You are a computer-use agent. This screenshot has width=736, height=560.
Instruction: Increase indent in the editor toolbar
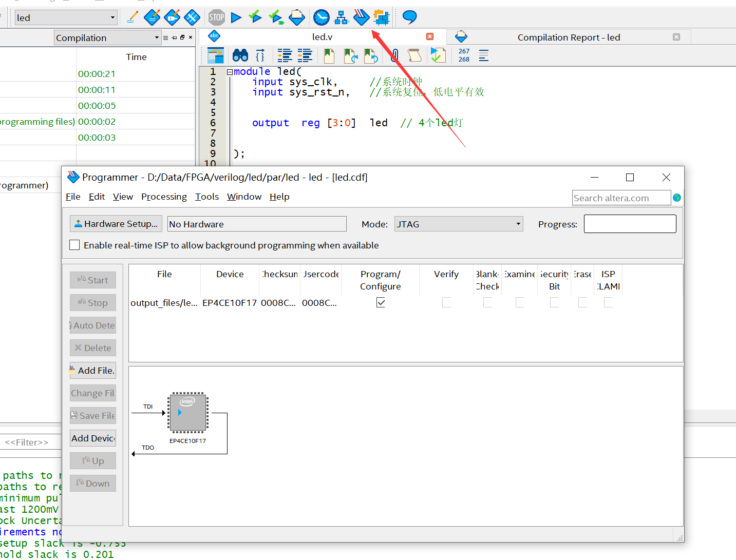pos(285,55)
